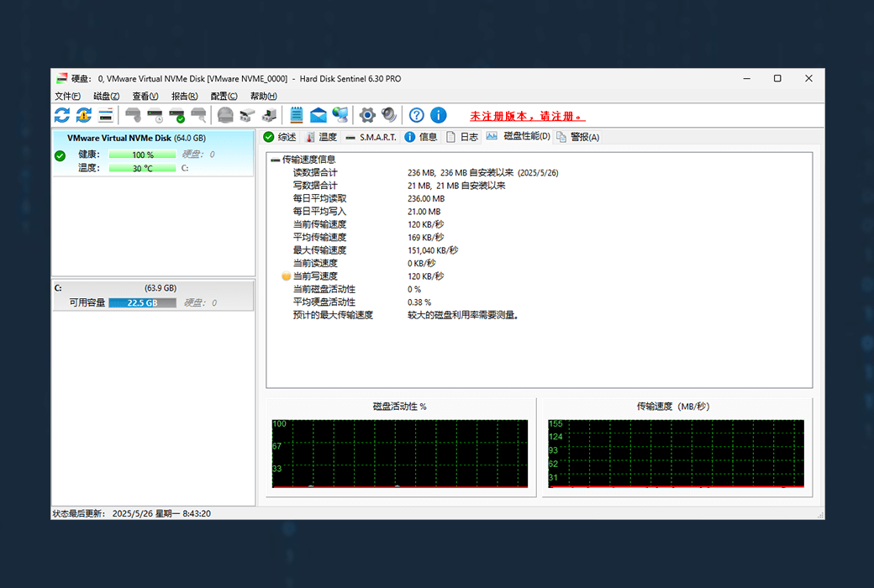Click the disk icon with clock overlay
The image size is (874, 588).
[x=155, y=115]
